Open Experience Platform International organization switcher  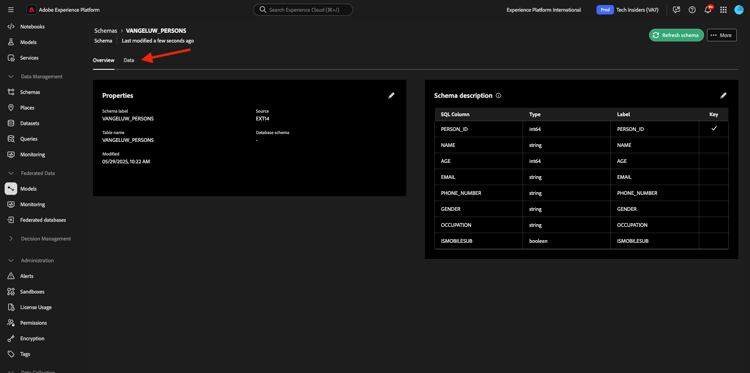click(544, 10)
